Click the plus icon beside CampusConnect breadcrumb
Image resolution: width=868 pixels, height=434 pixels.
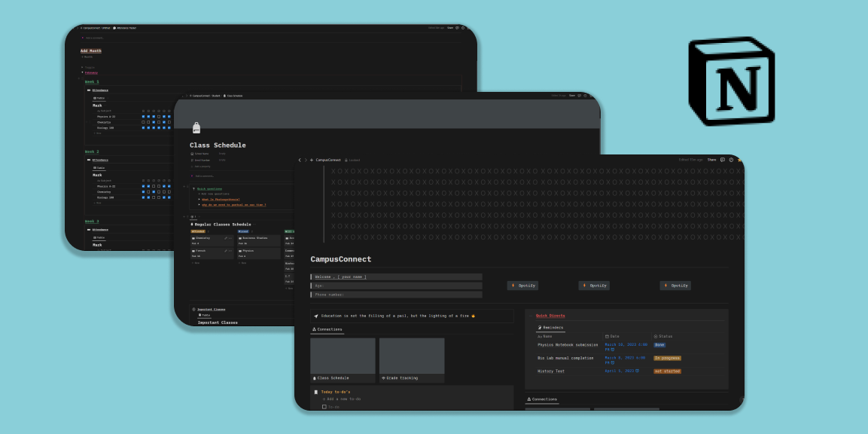click(x=312, y=160)
